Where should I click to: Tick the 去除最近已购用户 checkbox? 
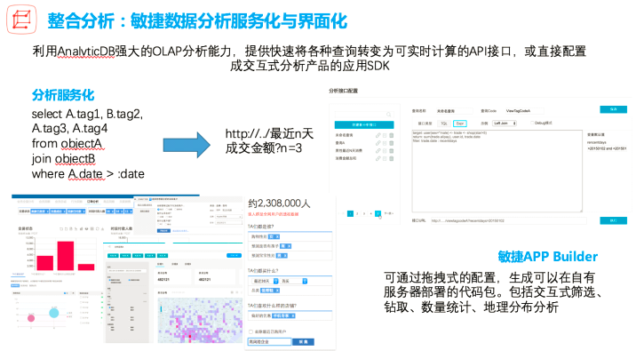tap(250, 331)
